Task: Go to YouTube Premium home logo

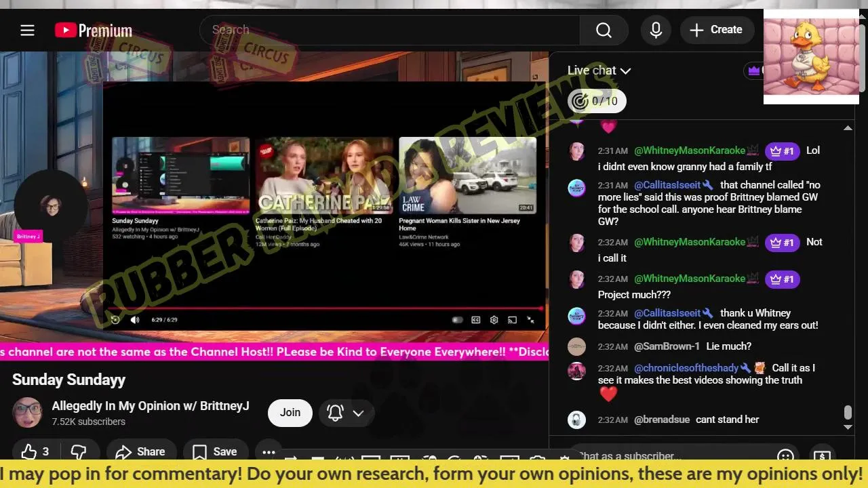Action: coord(94,30)
